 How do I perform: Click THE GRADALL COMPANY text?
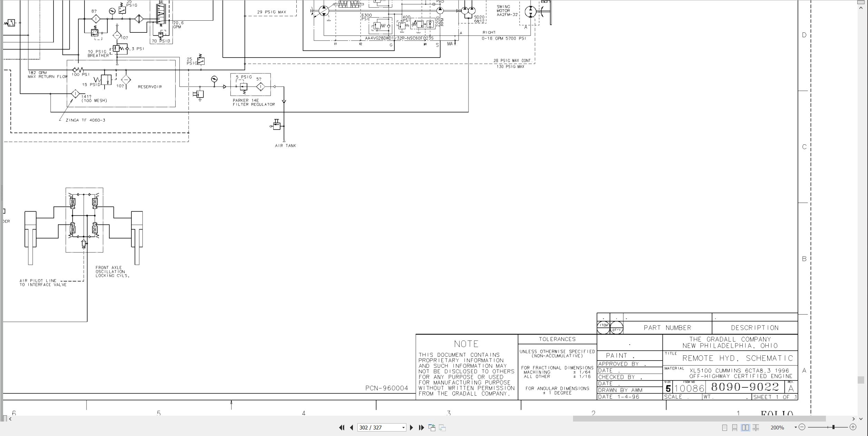(730, 339)
